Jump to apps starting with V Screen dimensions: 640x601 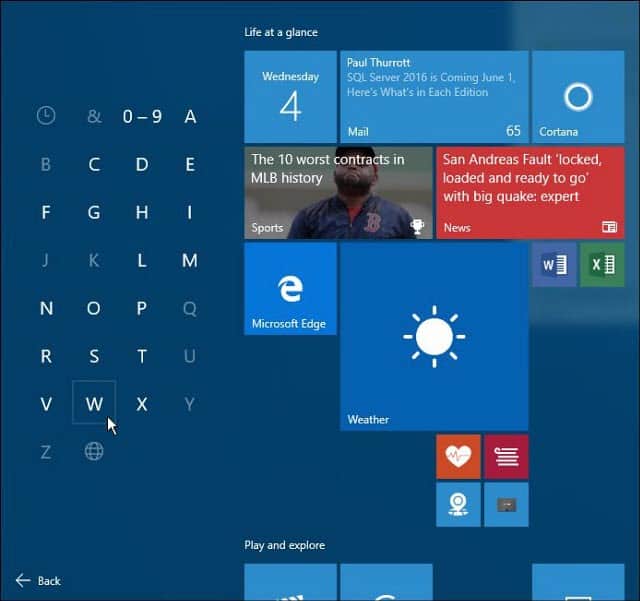click(46, 404)
